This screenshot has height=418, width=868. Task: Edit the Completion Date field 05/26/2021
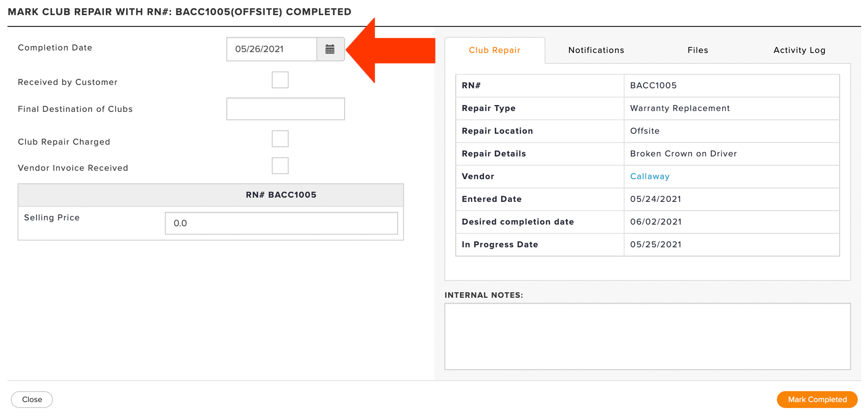tap(272, 49)
